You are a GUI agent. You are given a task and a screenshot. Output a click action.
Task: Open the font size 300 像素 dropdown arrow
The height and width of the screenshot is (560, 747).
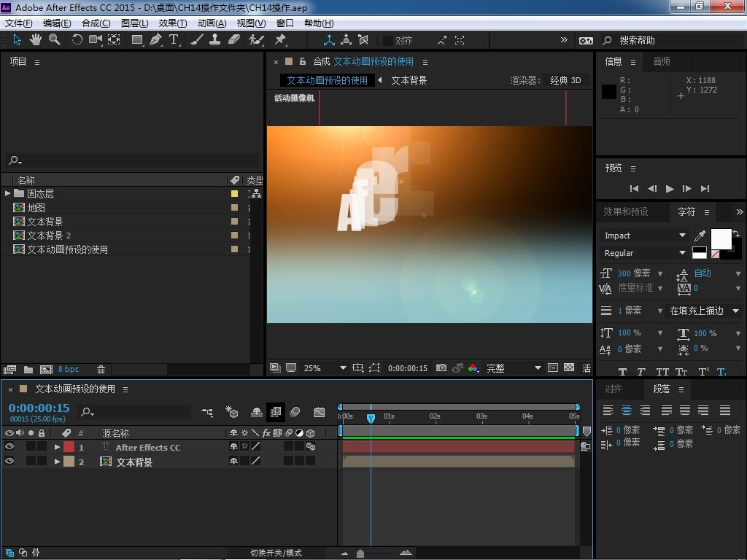[x=660, y=273]
